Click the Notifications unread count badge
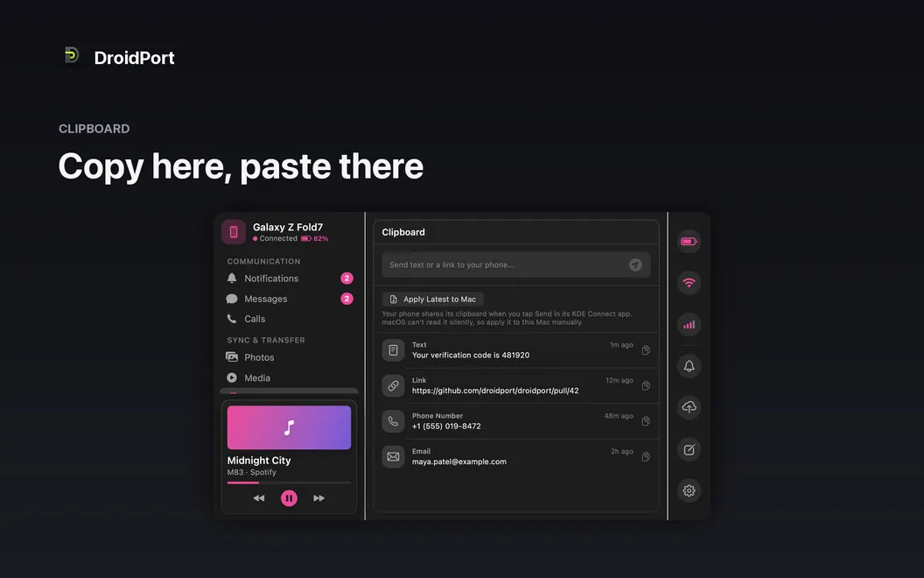 pyautogui.click(x=347, y=278)
